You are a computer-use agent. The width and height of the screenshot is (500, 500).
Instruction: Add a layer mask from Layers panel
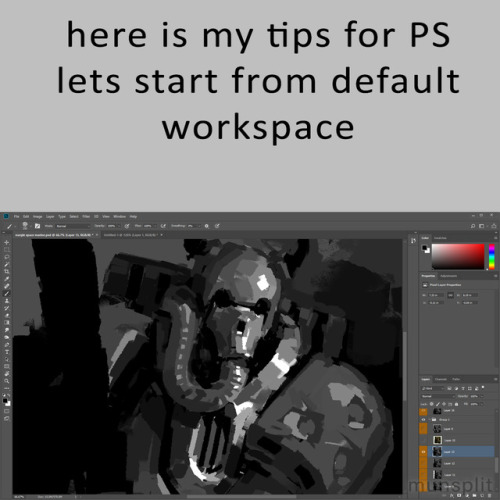459,495
